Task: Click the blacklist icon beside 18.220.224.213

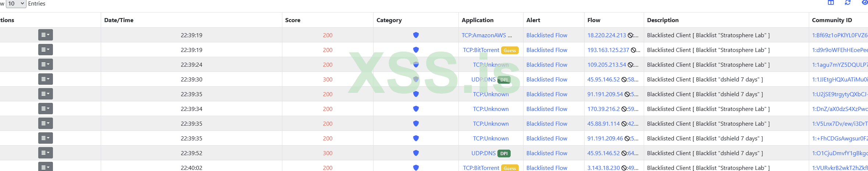Action: pos(631,35)
